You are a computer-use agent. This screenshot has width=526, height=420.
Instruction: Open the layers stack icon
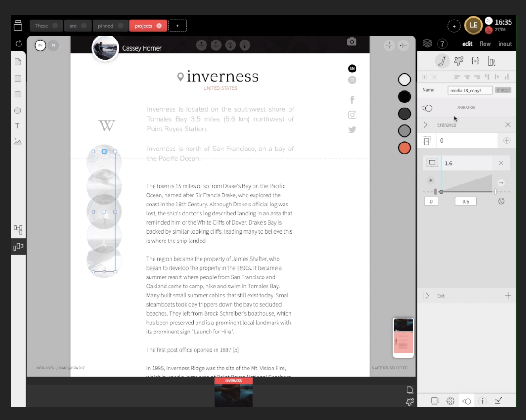(427, 44)
